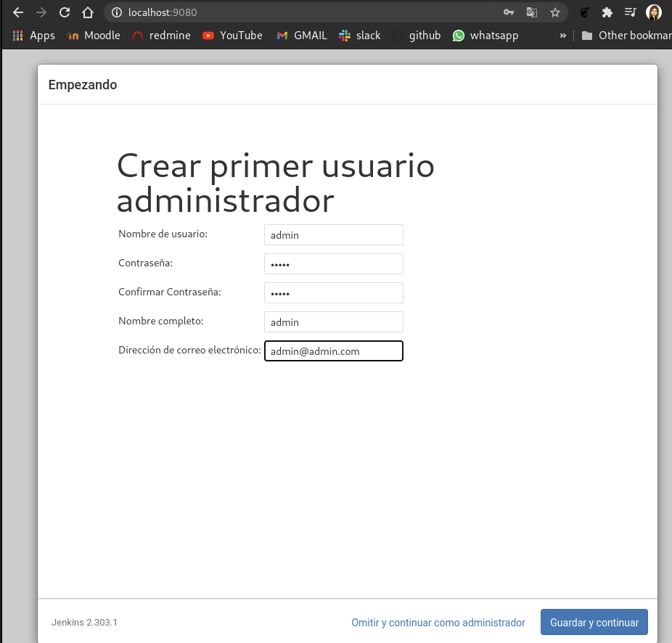Click the Guardar y continuar button
The image size is (672, 643).
594,622
